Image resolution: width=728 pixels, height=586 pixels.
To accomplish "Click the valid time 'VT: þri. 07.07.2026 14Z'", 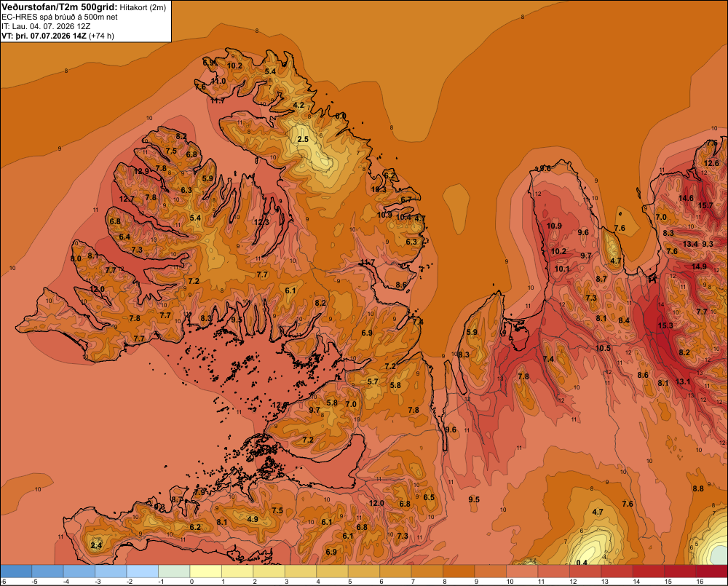I will point(44,36).
